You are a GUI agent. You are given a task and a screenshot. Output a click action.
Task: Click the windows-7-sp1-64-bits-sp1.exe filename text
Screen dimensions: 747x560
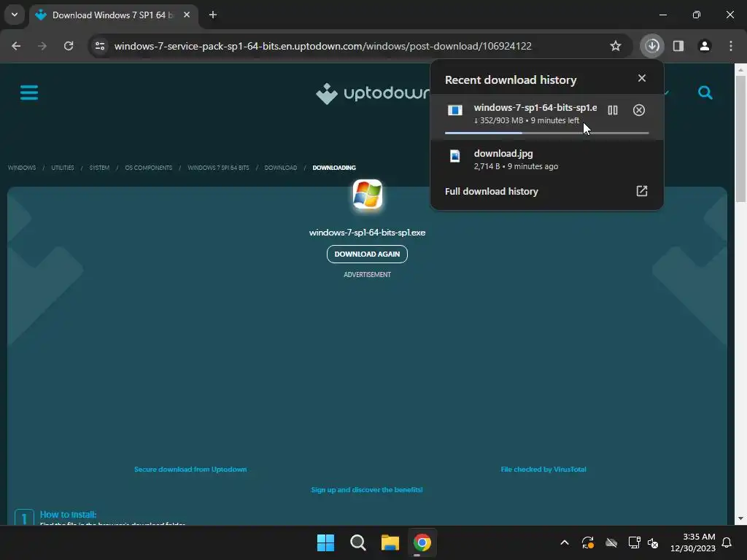coord(367,233)
